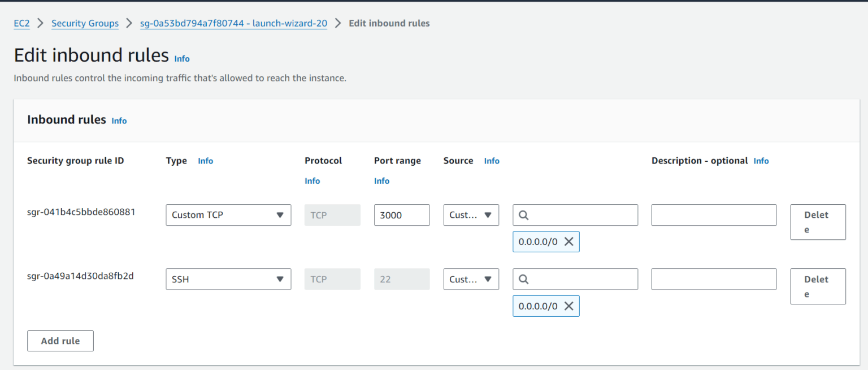Click description field for the SSH rule
Screen dimensions: 868x370
(x=713, y=279)
